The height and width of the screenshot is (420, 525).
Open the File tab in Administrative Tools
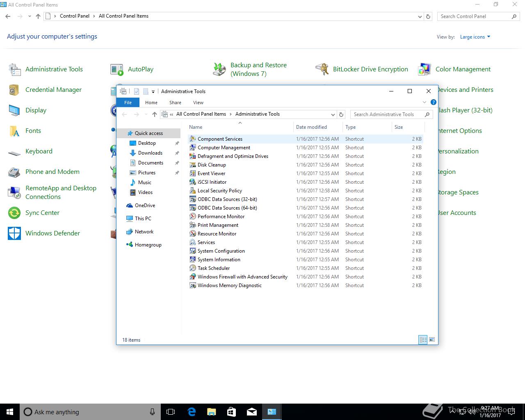[x=128, y=103]
